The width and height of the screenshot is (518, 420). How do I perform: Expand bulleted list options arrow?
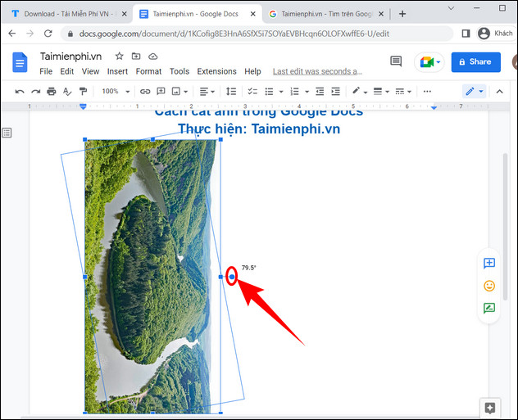point(281,92)
